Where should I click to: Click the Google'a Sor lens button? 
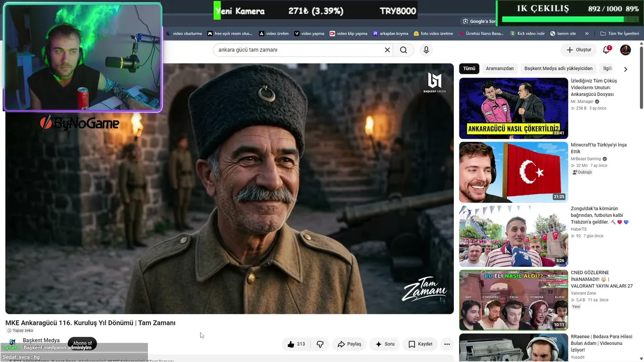(x=479, y=21)
